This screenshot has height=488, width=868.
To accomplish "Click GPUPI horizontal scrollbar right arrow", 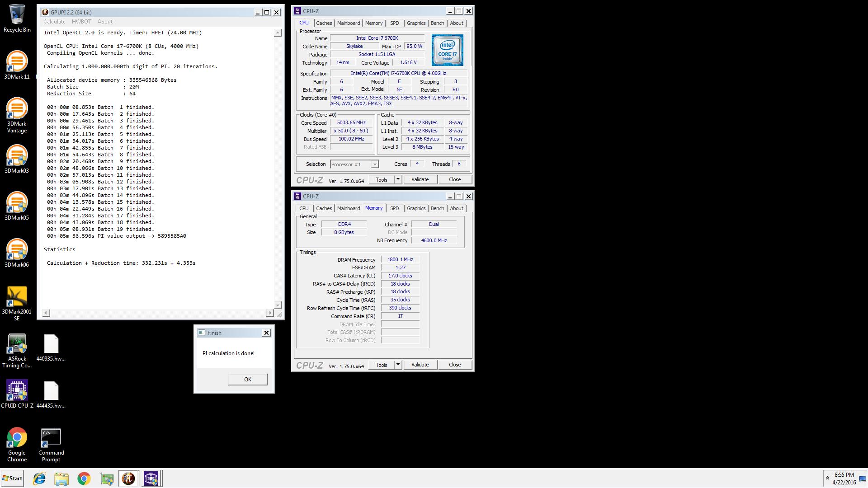I will click(270, 313).
